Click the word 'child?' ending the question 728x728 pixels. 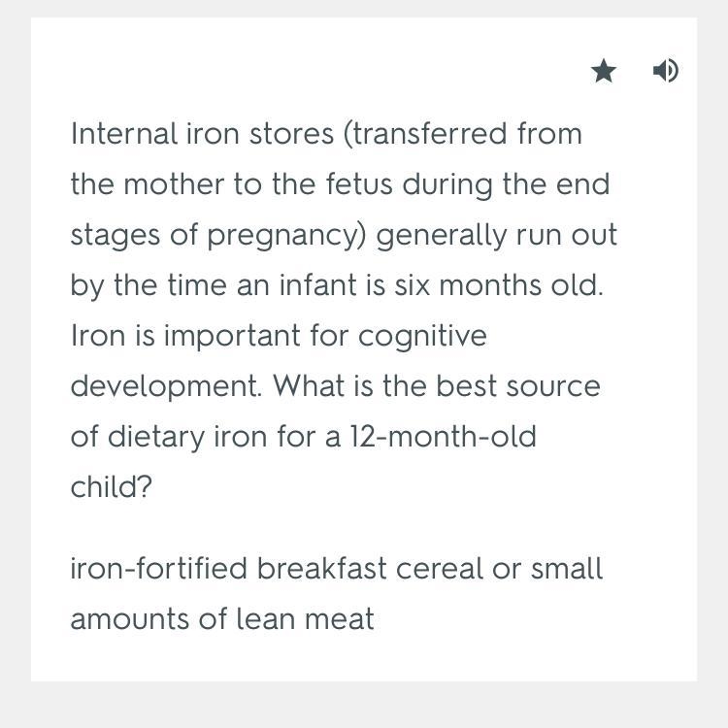[112, 487]
